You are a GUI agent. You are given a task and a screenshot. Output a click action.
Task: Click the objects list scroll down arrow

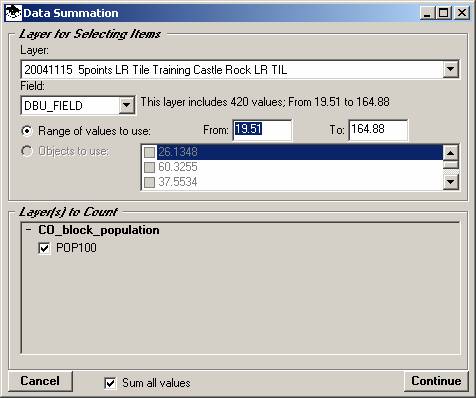coord(450,182)
